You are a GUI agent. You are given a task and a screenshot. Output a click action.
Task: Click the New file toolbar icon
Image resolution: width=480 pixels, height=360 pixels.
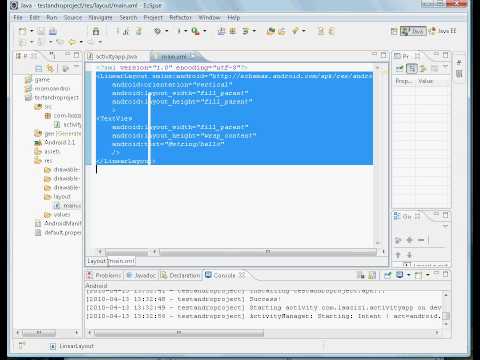click(22, 31)
